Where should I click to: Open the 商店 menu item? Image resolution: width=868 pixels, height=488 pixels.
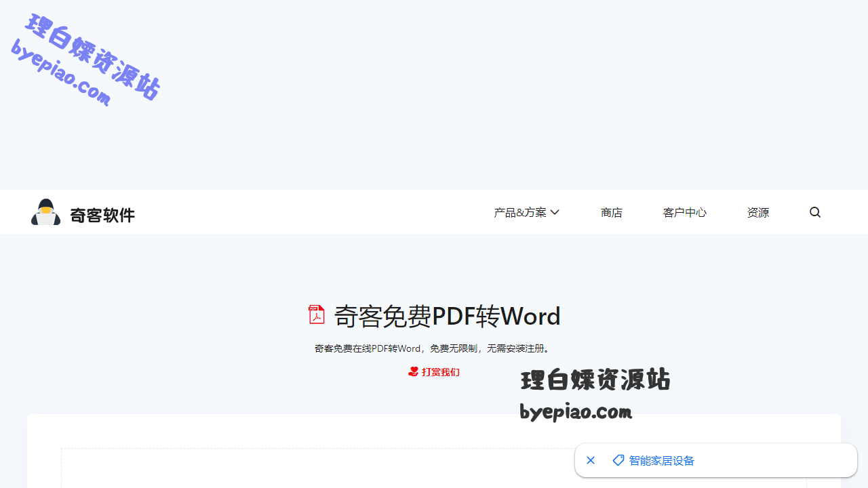tap(612, 212)
